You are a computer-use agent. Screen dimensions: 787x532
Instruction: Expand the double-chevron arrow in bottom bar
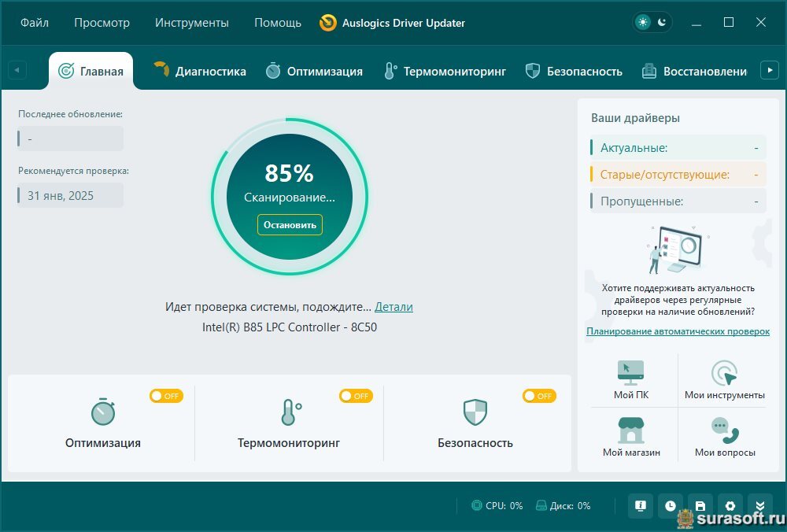pos(760,505)
